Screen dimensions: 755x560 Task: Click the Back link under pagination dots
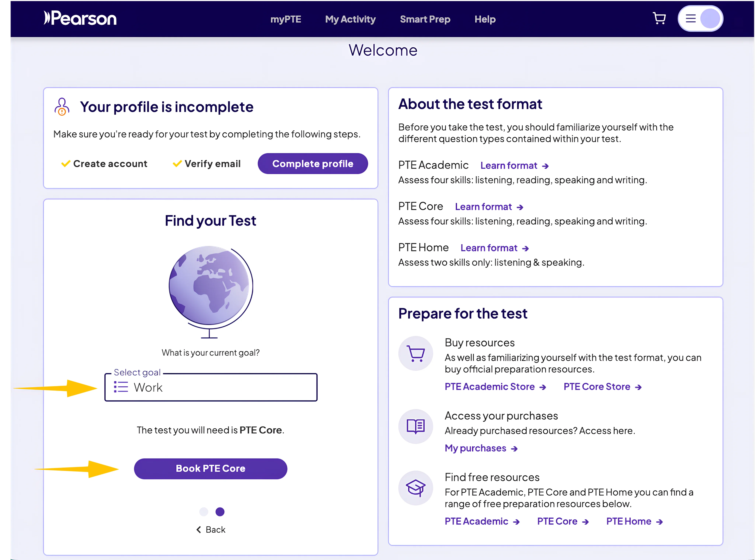(x=211, y=529)
